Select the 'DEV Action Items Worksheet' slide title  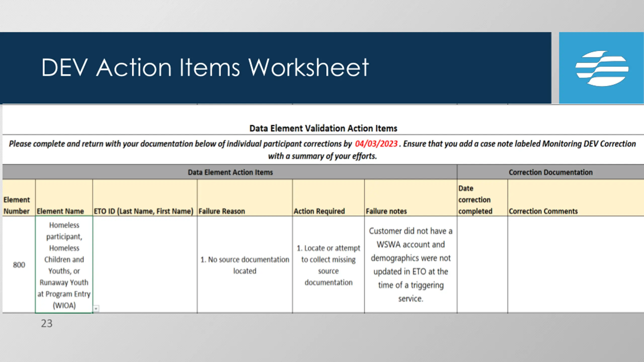(x=205, y=67)
